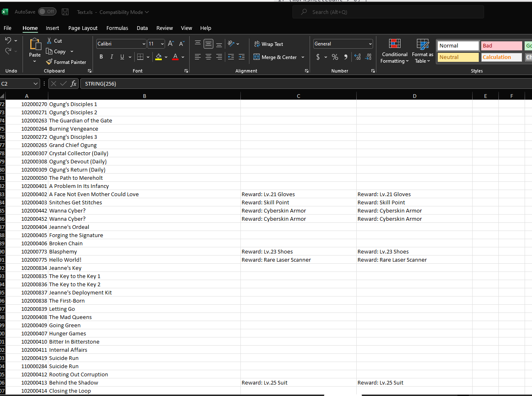Apply the Normal cell style
The image size is (532, 396).
tap(458, 45)
